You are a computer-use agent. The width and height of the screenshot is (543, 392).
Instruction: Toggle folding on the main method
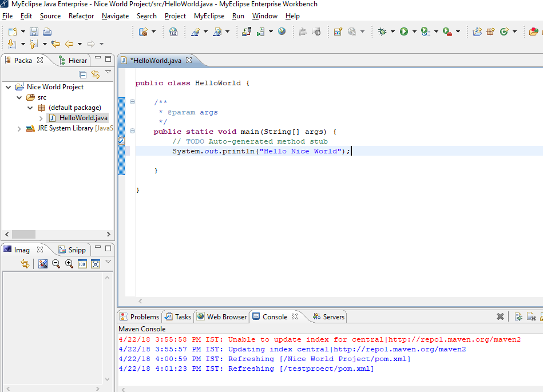(x=132, y=131)
